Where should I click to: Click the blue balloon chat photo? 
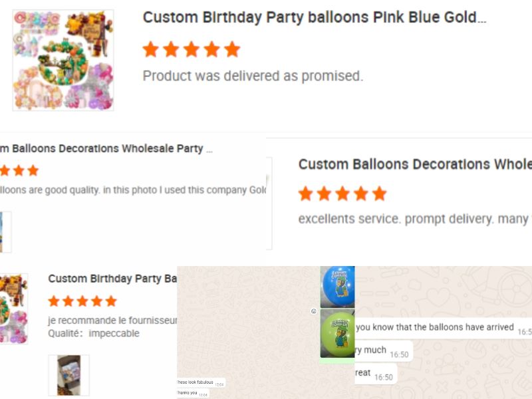337,286
